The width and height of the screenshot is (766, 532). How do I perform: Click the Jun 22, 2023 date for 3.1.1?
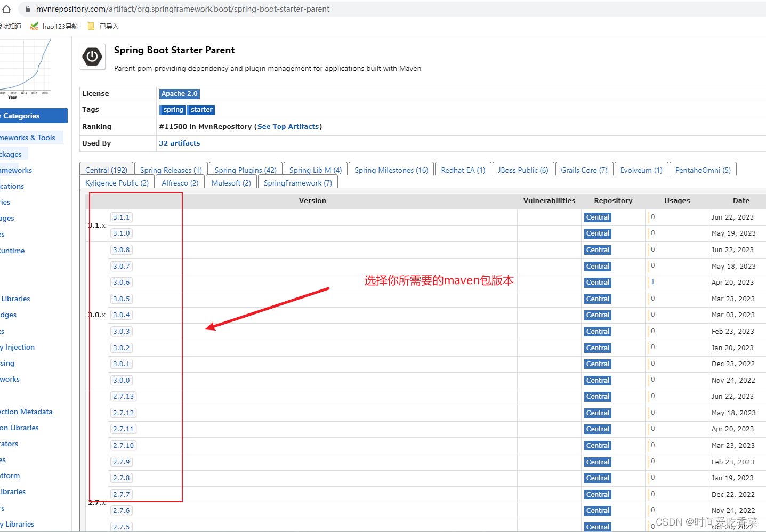(732, 217)
